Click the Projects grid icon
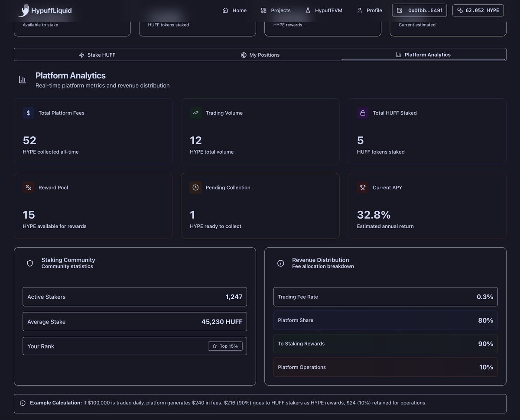 (x=263, y=10)
